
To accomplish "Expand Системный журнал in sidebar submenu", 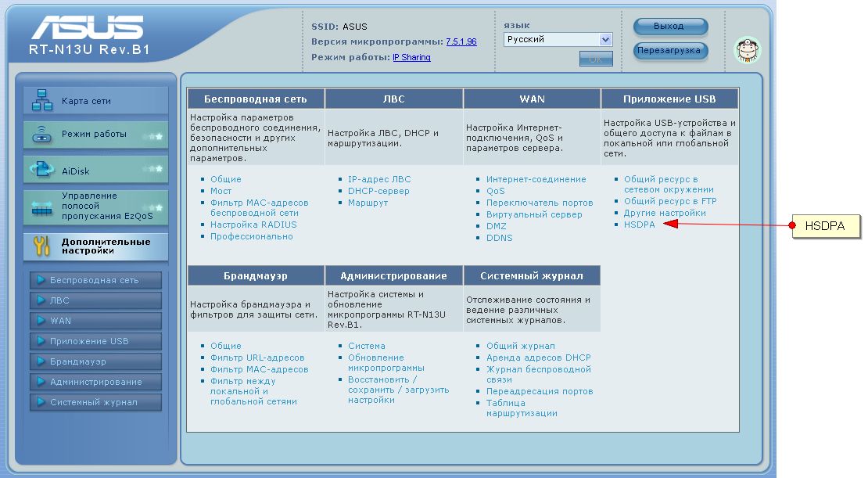I will point(95,402).
